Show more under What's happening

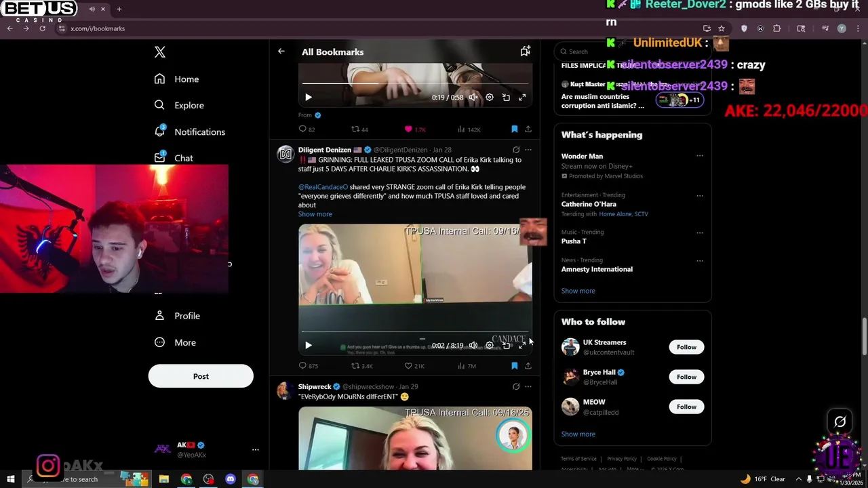pyautogui.click(x=578, y=291)
